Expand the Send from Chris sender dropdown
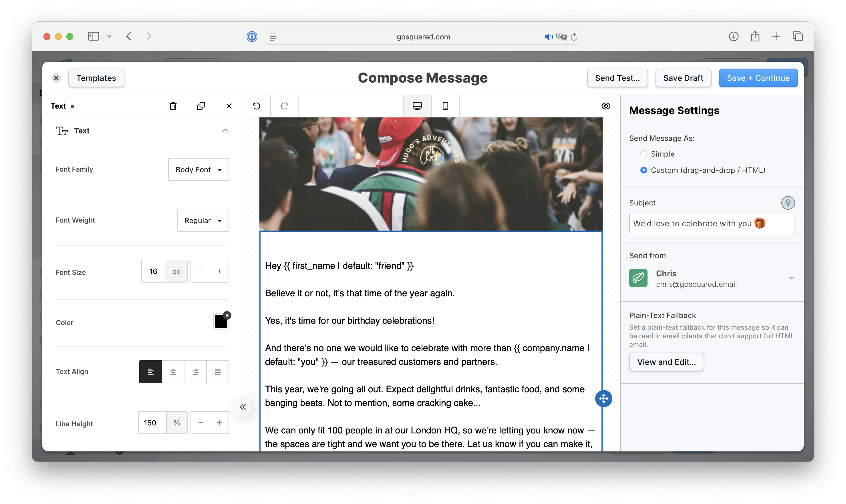 (x=791, y=278)
